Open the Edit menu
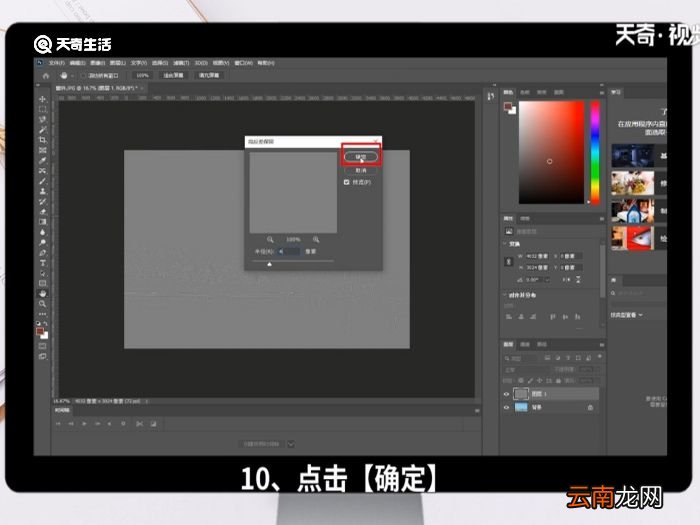This screenshot has height=525, width=700. (77, 63)
